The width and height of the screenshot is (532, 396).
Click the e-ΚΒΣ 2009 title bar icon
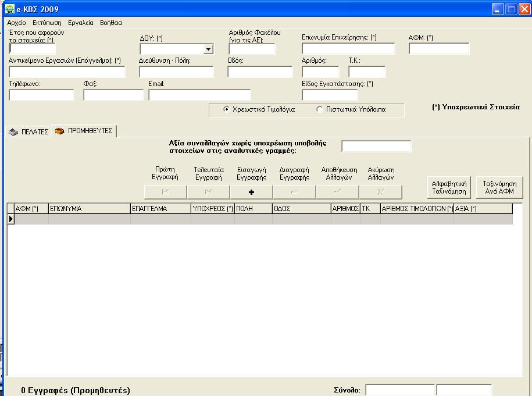pos(10,9)
